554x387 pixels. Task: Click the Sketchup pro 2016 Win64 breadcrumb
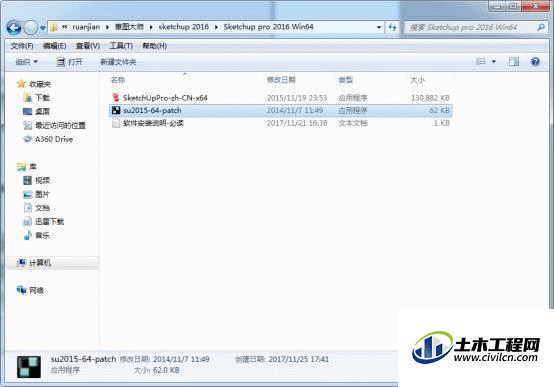pyautogui.click(x=268, y=27)
